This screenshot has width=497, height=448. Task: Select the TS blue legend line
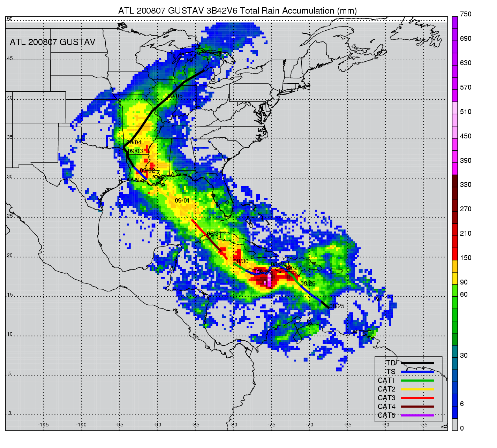pyautogui.click(x=417, y=372)
